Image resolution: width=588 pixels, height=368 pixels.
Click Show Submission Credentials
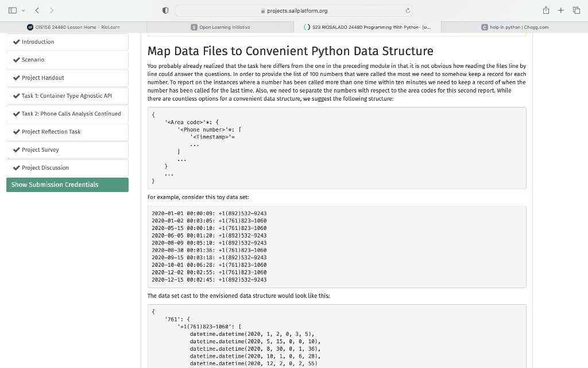click(54, 184)
